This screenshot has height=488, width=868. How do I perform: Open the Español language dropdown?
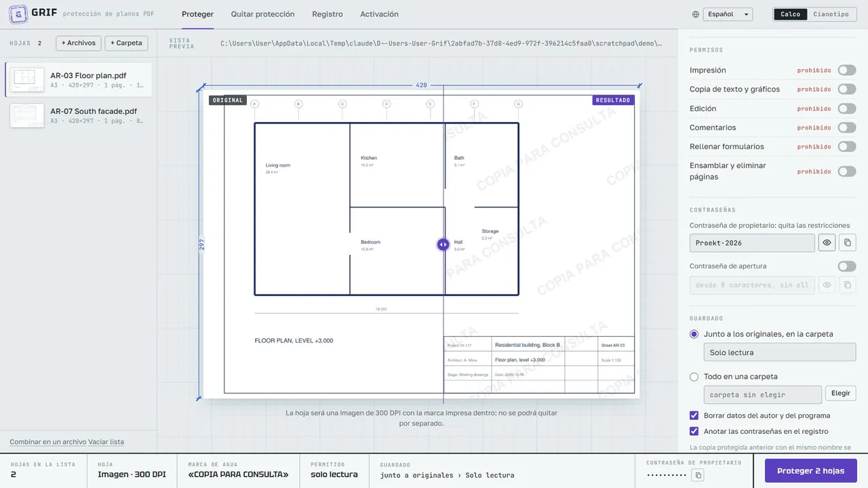[728, 14]
